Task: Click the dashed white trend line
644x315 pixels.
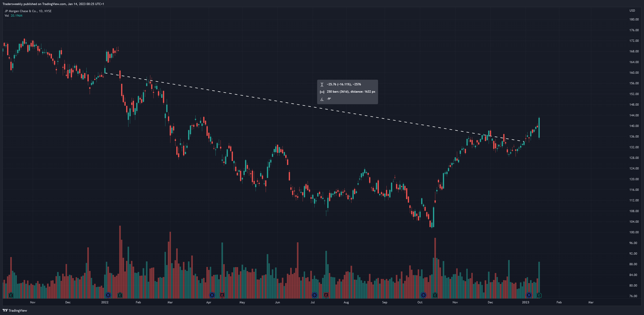Action: point(314,107)
